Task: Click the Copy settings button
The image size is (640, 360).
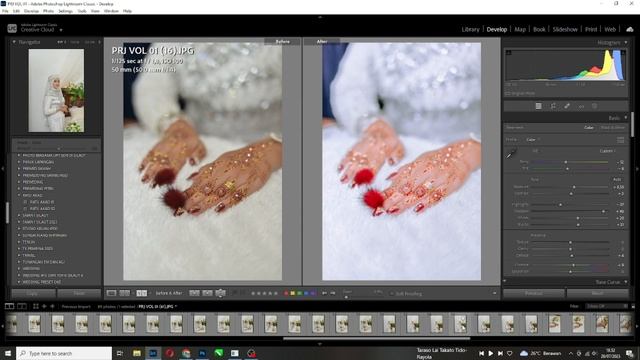Action: pos(33,293)
